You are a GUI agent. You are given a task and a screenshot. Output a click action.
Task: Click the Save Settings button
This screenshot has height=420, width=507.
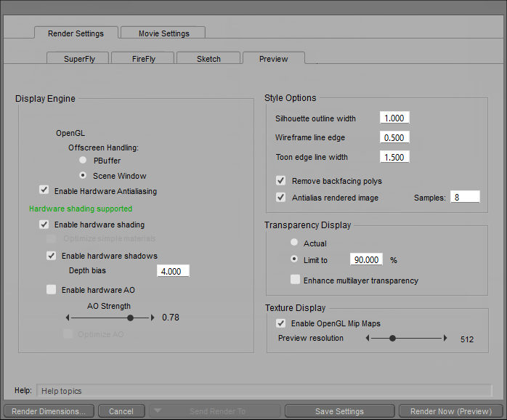pyautogui.click(x=339, y=411)
